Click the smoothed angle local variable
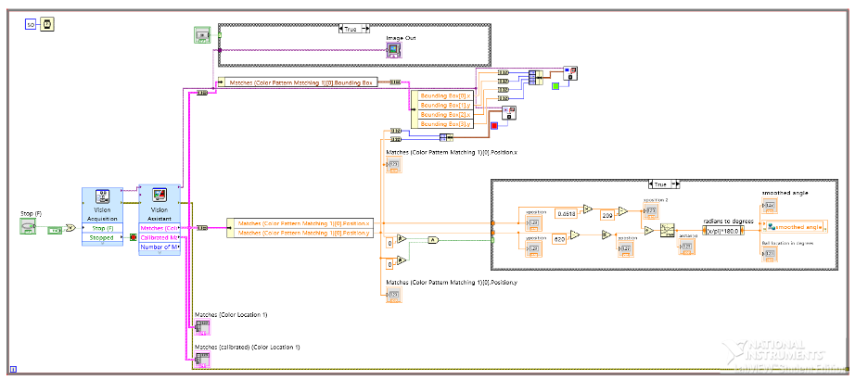 point(795,227)
